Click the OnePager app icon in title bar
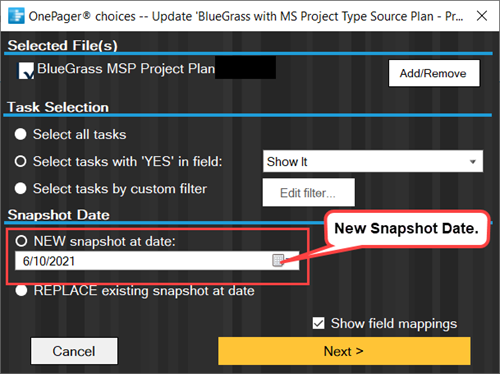Viewport: 500px width, 374px height. click(16, 16)
